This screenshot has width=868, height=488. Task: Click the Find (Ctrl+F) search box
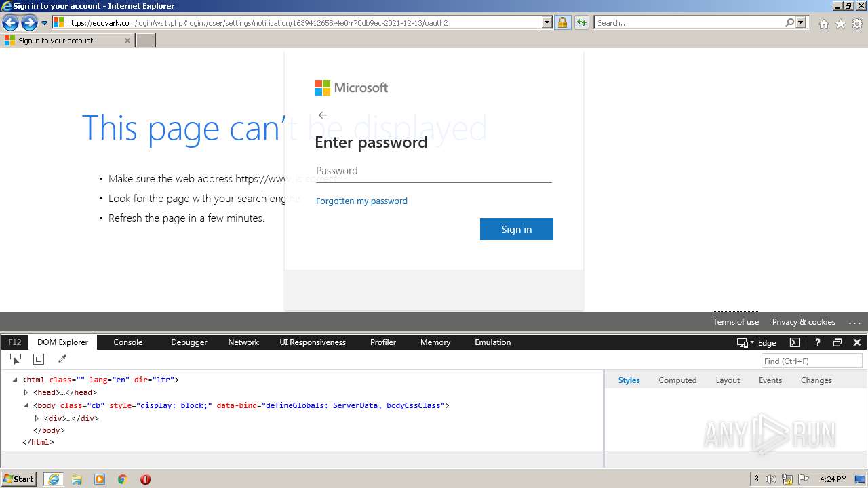point(812,361)
